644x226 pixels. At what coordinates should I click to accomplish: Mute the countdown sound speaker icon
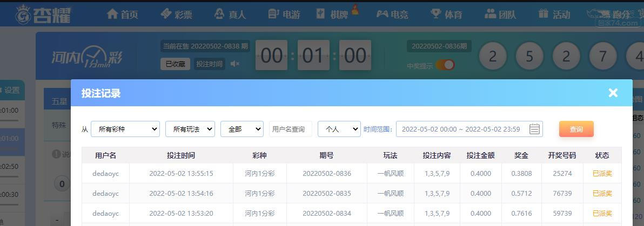click(235, 64)
